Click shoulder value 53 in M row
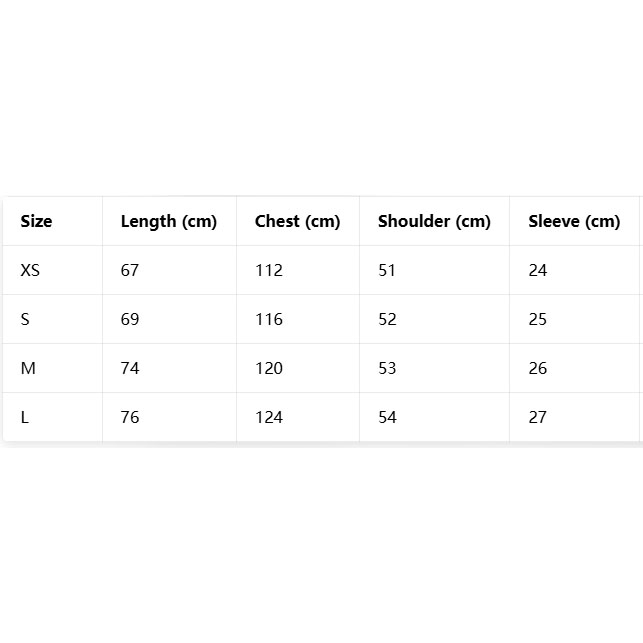This screenshot has width=643, height=643. (x=387, y=368)
